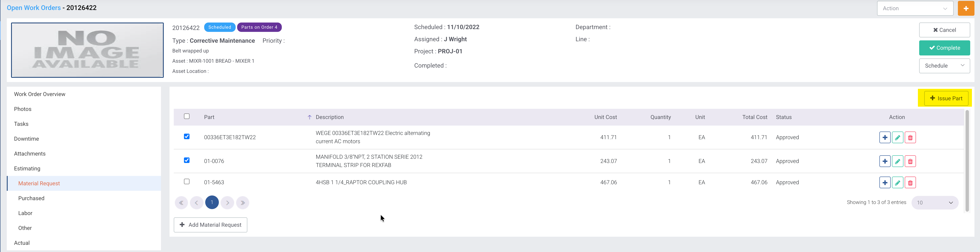
Task: Expand the Schedule dropdown
Action: tap(944, 66)
